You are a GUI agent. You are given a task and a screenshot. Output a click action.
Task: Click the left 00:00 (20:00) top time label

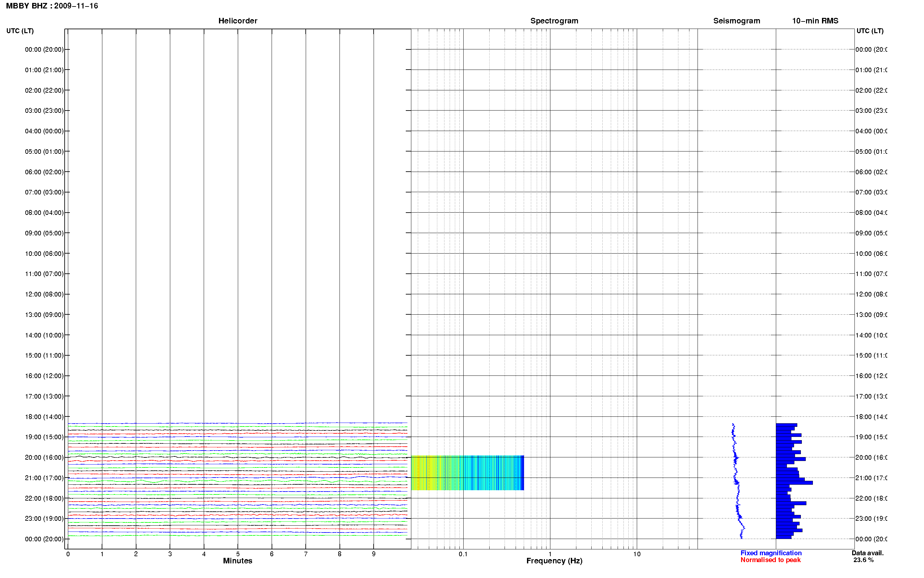coord(44,49)
